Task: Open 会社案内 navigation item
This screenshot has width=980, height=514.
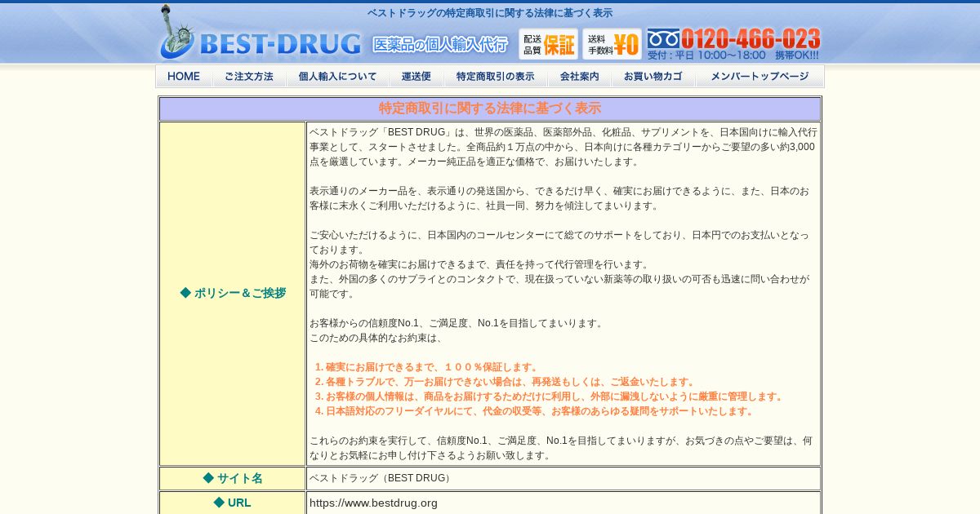Action: click(x=579, y=77)
